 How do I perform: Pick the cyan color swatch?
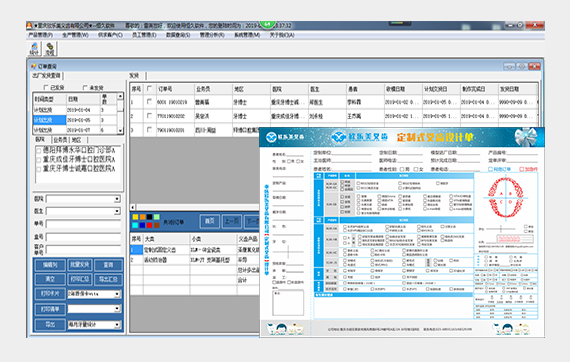(135, 225)
